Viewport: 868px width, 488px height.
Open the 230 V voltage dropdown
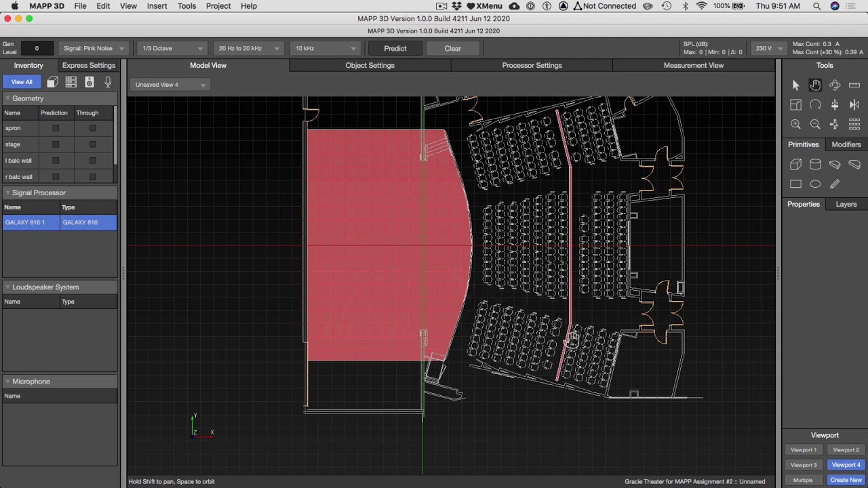770,48
